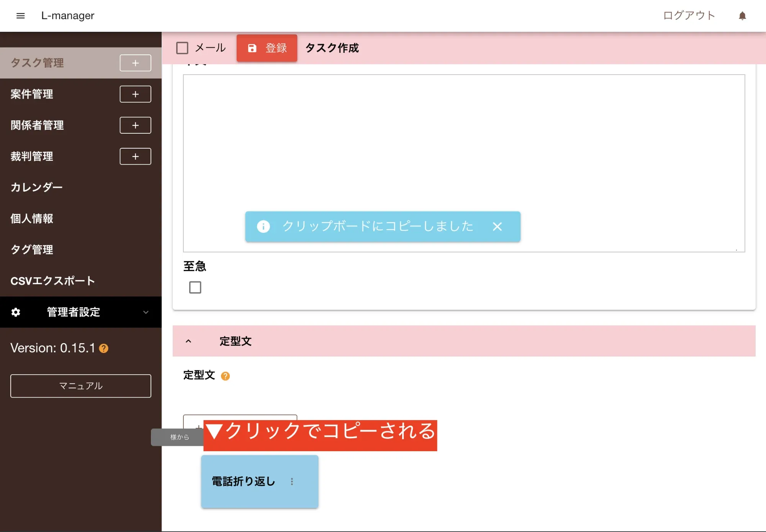Open カレンダー from sidebar
The height and width of the screenshot is (532, 766).
37,187
